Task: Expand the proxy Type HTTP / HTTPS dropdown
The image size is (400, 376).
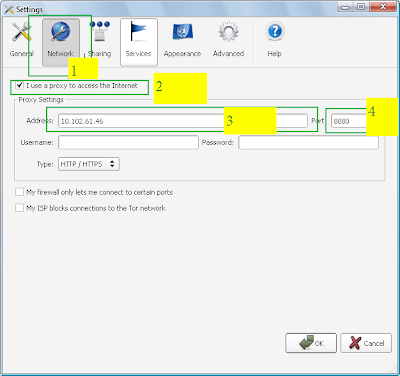Action: pos(89,164)
